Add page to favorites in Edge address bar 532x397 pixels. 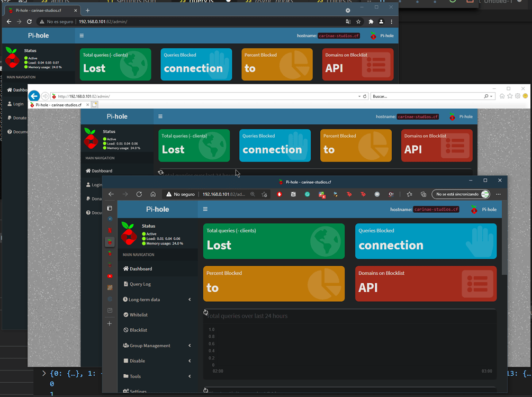coord(264,194)
